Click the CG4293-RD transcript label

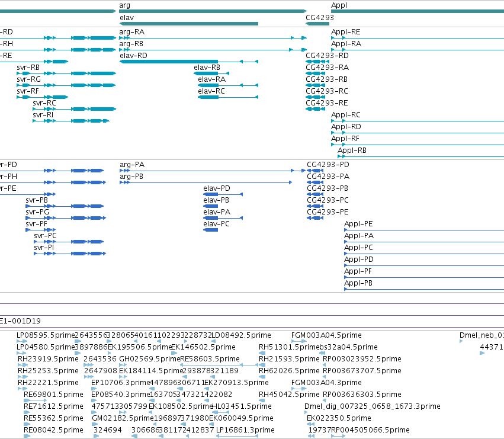[327, 56]
